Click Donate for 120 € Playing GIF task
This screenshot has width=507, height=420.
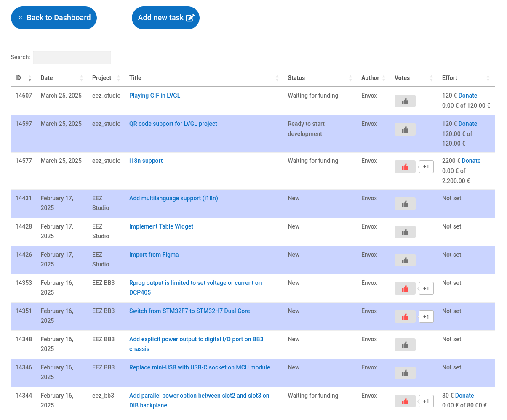(x=468, y=96)
